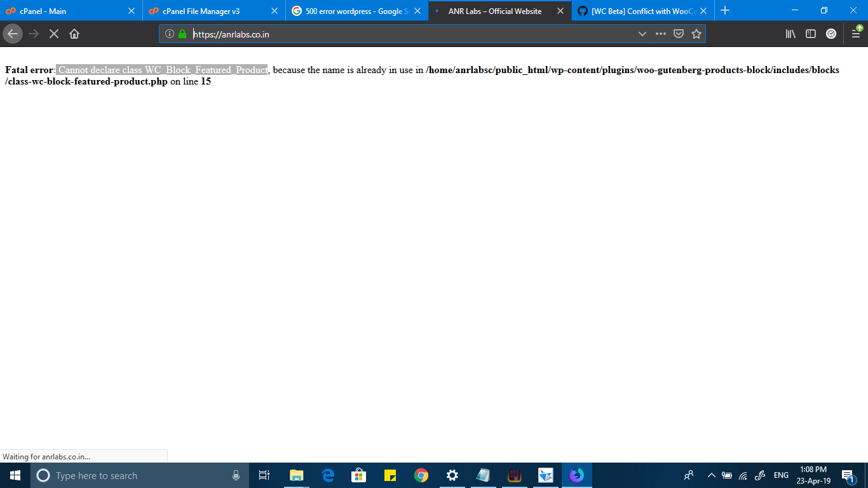868x488 pixels.
Task: Click the site information icon in address bar
Action: 169,34
